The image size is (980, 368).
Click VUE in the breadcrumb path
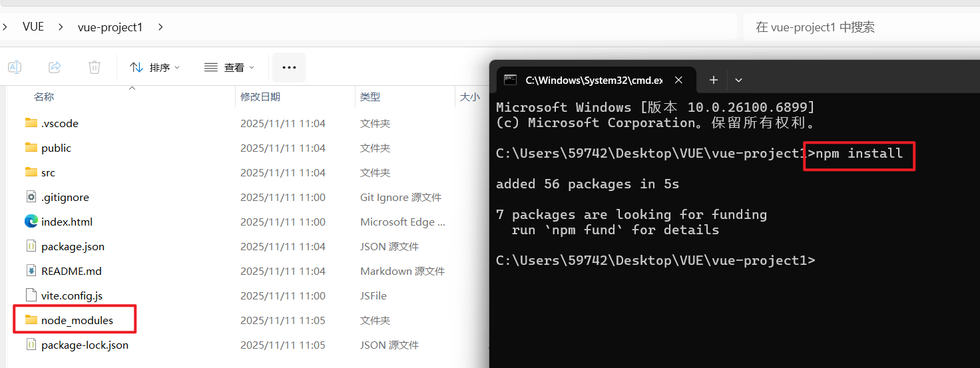pyautogui.click(x=33, y=27)
